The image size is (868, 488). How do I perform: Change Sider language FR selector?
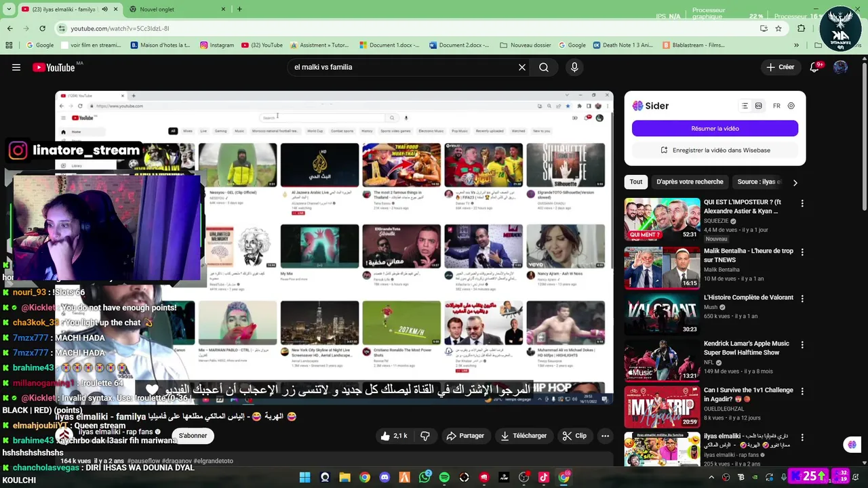point(776,106)
